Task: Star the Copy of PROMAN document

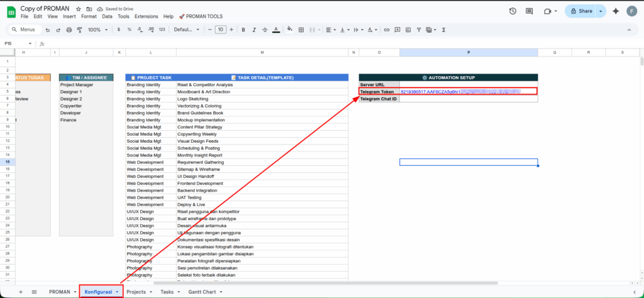Action: click(78, 9)
